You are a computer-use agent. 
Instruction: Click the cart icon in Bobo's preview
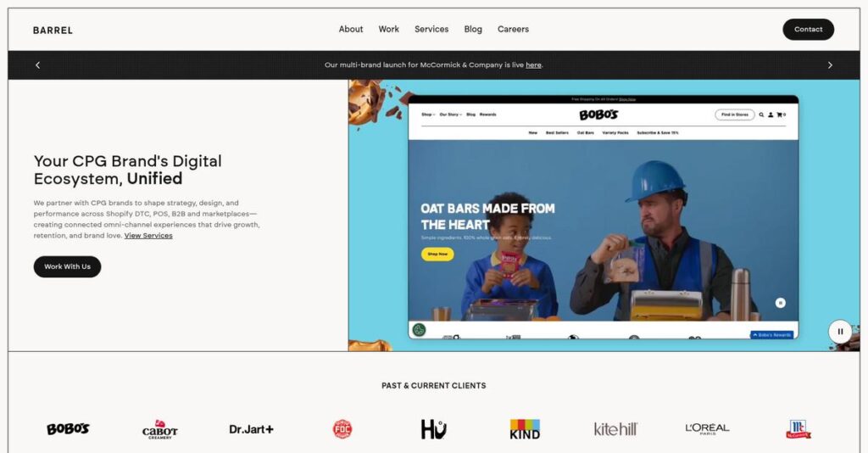[x=781, y=115]
